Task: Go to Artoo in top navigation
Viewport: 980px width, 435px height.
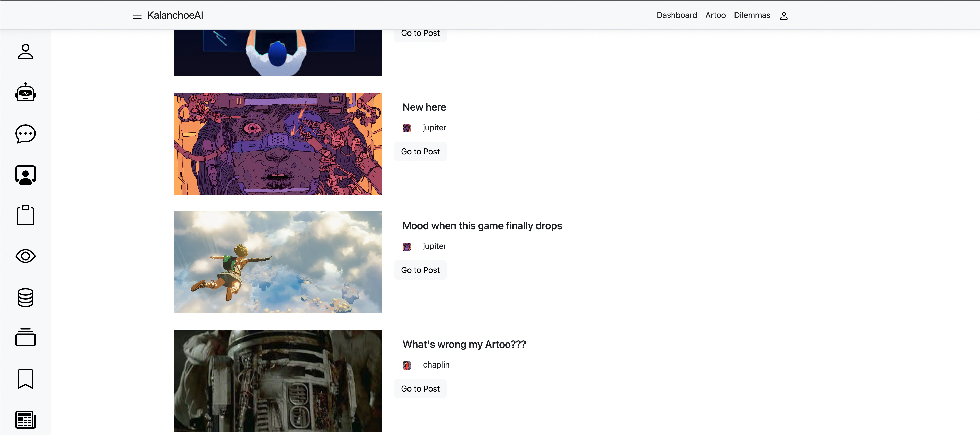Action: (715, 15)
